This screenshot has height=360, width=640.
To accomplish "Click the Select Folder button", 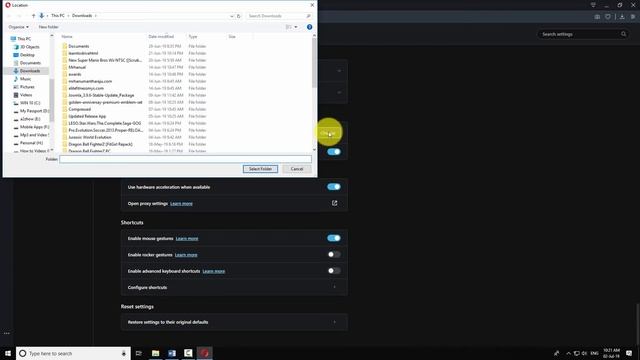I will [x=260, y=169].
